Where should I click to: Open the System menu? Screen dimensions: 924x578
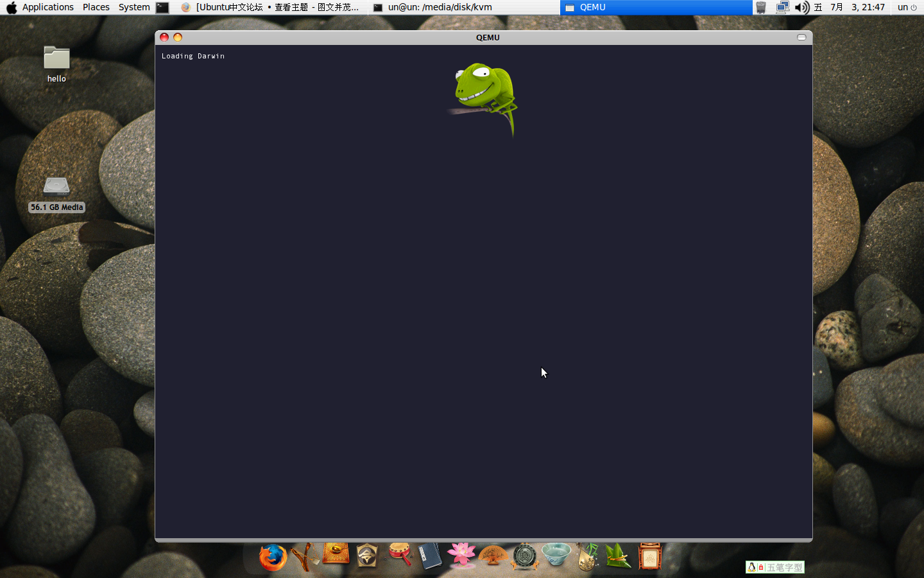coord(134,7)
